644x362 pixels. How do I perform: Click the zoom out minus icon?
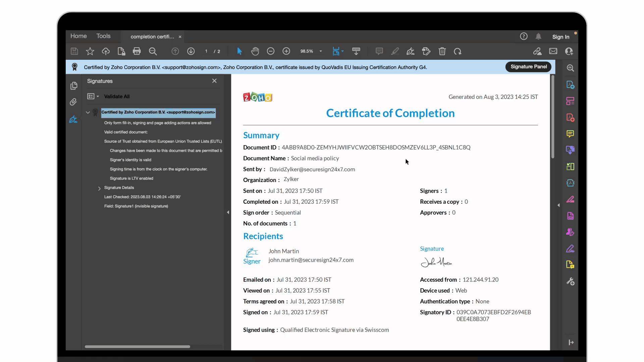tap(271, 51)
